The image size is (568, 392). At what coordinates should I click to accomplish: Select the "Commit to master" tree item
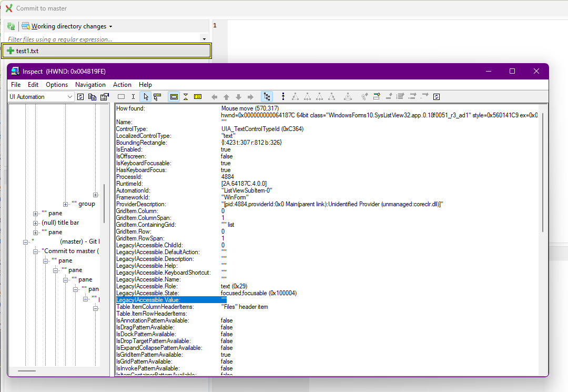pyautogui.click(x=70, y=251)
